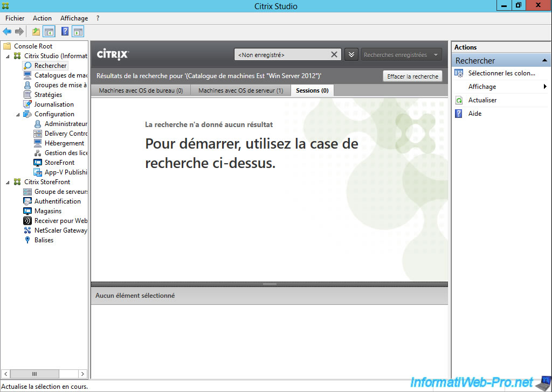Select the Balises tree item text

click(x=44, y=240)
